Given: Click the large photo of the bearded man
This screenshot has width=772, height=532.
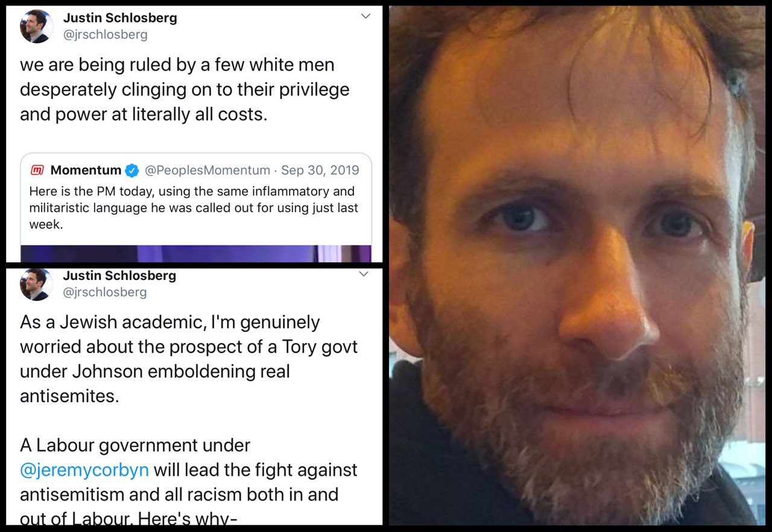Looking at the screenshot, I should (579, 265).
